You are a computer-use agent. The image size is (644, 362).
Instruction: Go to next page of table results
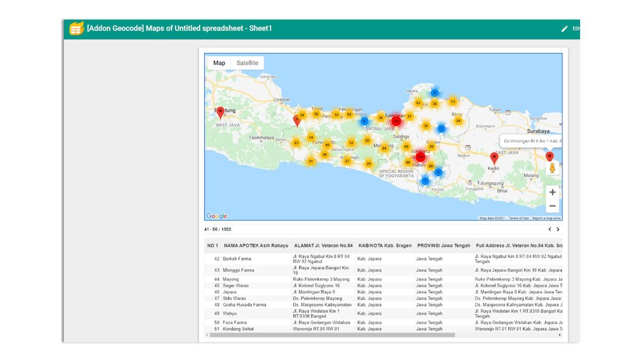(x=558, y=229)
